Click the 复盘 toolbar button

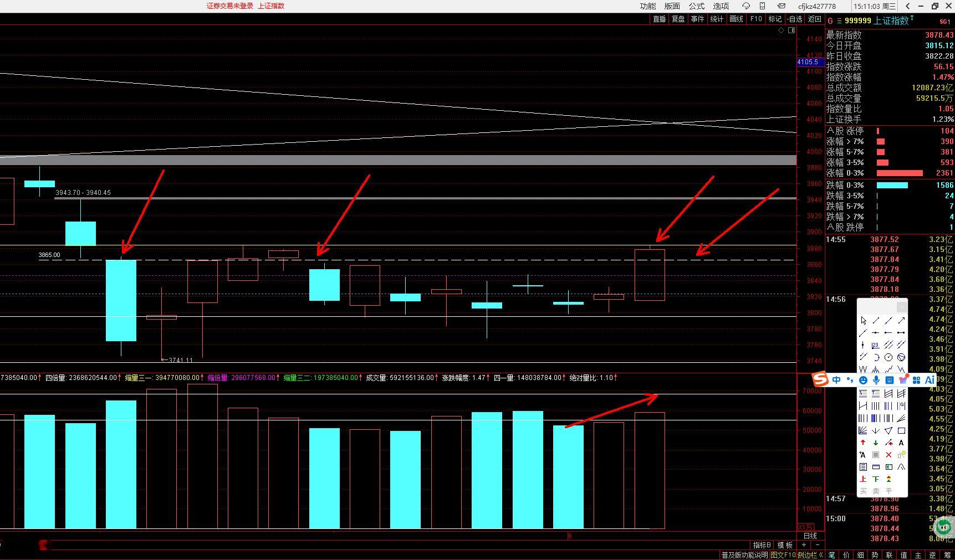pos(678,19)
